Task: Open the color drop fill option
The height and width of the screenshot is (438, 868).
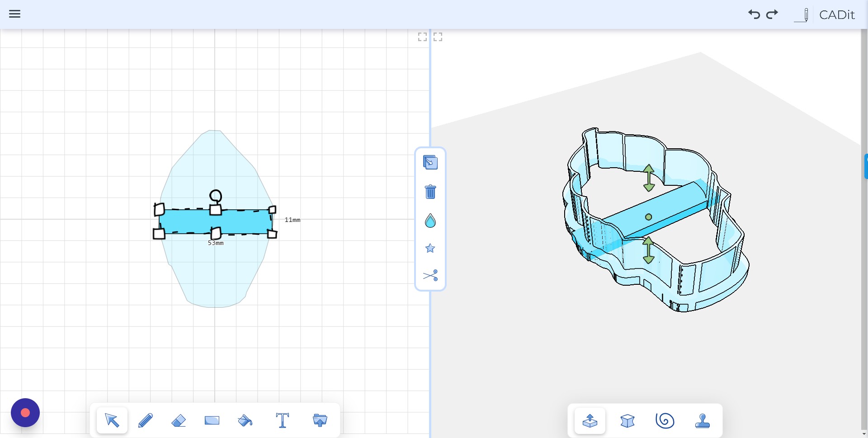Action: 430,221
